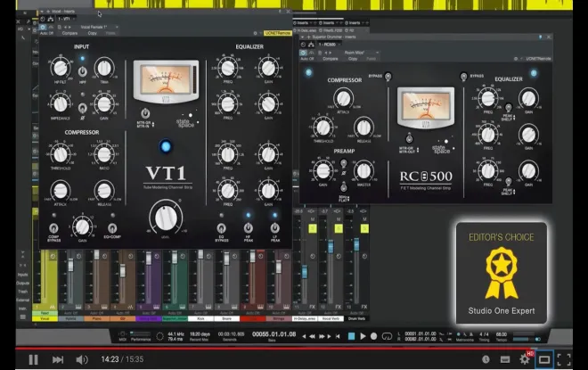The width and height of the screenshot is (588, 370).
Task: Click Rewind in Studio One transport
Action: click(312, 336)
